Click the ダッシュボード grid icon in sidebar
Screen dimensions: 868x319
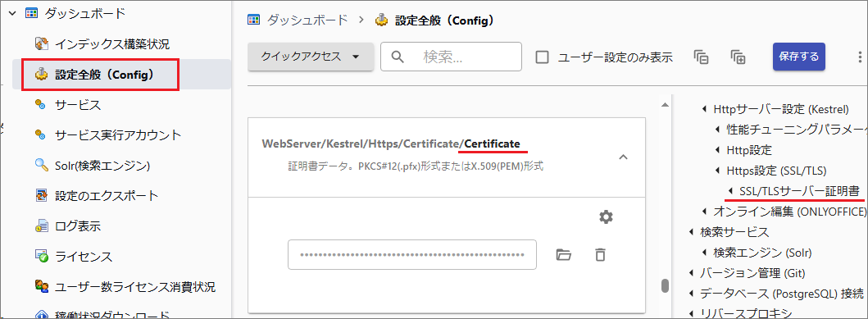[x=31, y=14]
